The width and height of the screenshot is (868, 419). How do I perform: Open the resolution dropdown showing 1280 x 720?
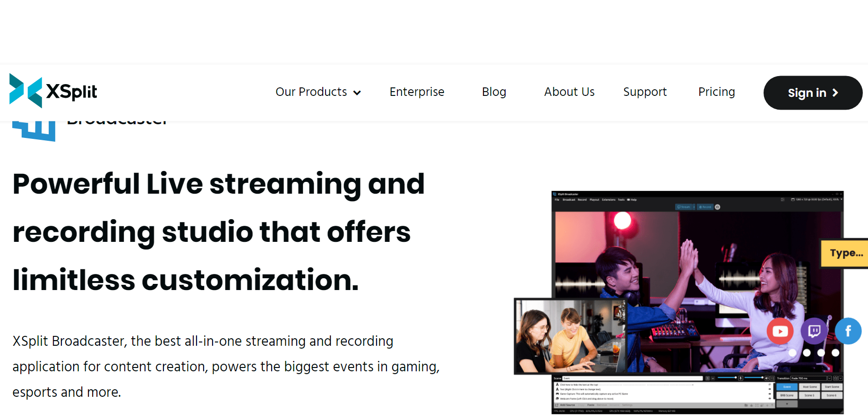(x=817, y=199)
